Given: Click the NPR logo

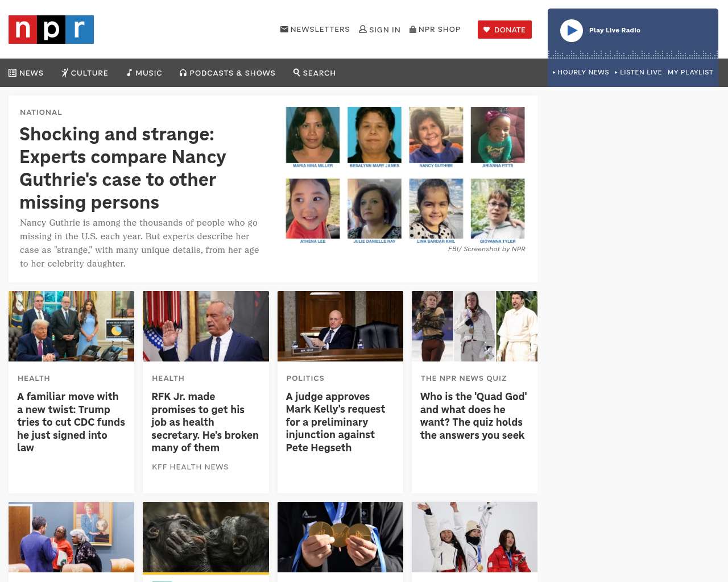Looking at the screenshot, I should (x=51, y=30).
